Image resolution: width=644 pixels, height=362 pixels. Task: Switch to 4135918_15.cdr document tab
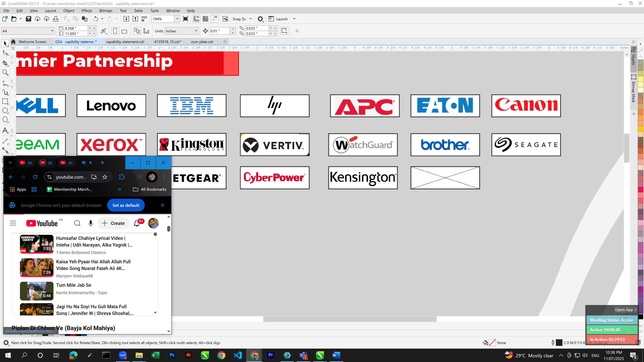(168, 42)
